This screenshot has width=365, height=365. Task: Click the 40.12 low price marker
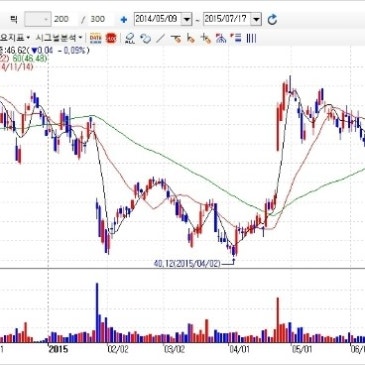click(187, 264)
